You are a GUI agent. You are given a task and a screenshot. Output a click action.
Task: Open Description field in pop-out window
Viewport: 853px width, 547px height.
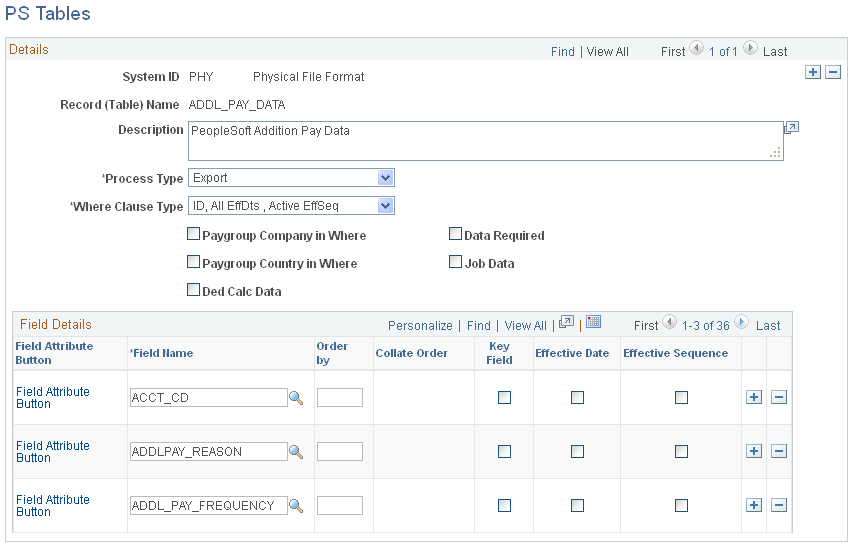click(x=791, y=128)
